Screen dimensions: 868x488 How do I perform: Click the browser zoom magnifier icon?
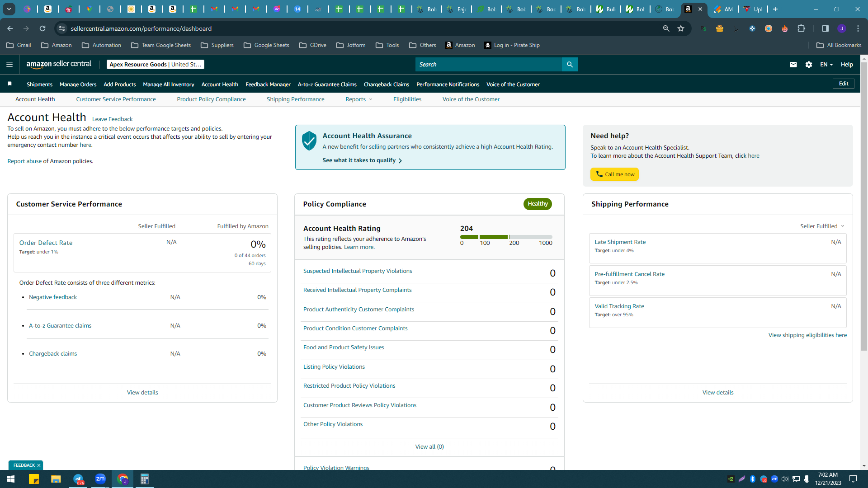(666, 28)
